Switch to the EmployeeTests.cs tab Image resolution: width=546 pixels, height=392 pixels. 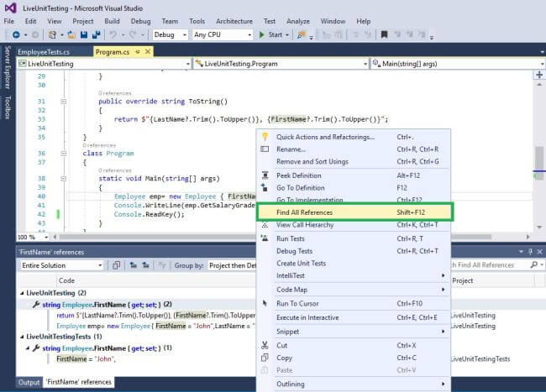pyautogui.click(x=44, y=52)
